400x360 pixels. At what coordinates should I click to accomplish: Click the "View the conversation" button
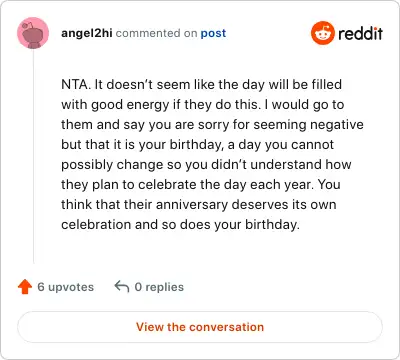coord(200,327)
